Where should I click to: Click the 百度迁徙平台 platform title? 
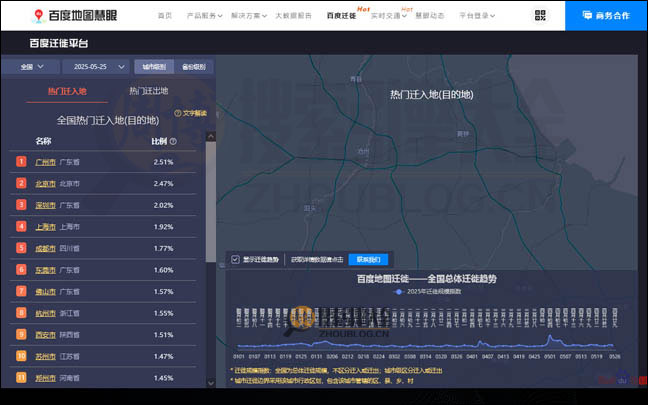point(59,43)
